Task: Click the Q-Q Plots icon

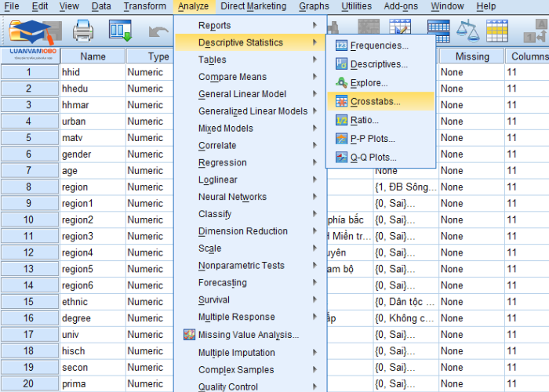Action: 341,157
